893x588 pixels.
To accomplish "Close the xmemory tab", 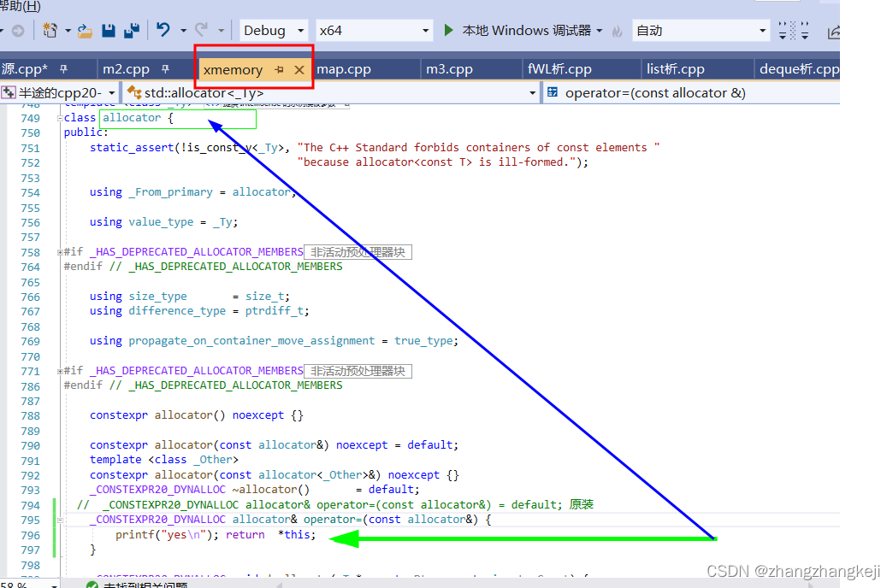I will pos(299,69).
